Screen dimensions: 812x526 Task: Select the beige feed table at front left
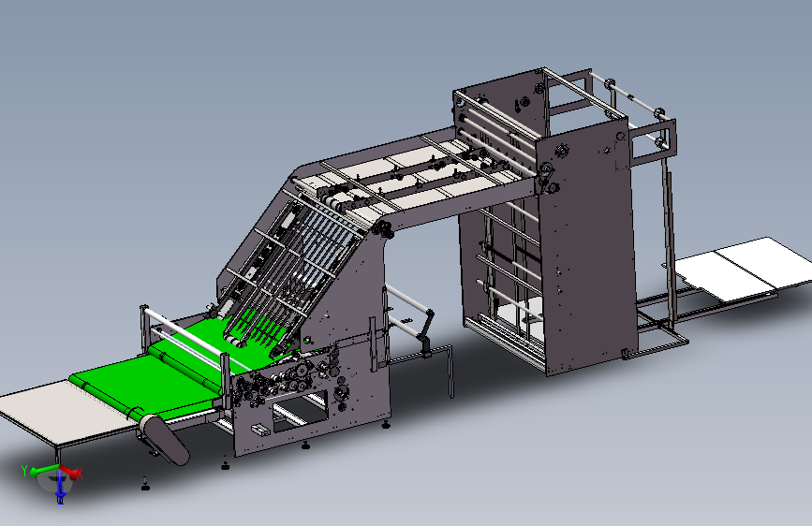(67, 415)
